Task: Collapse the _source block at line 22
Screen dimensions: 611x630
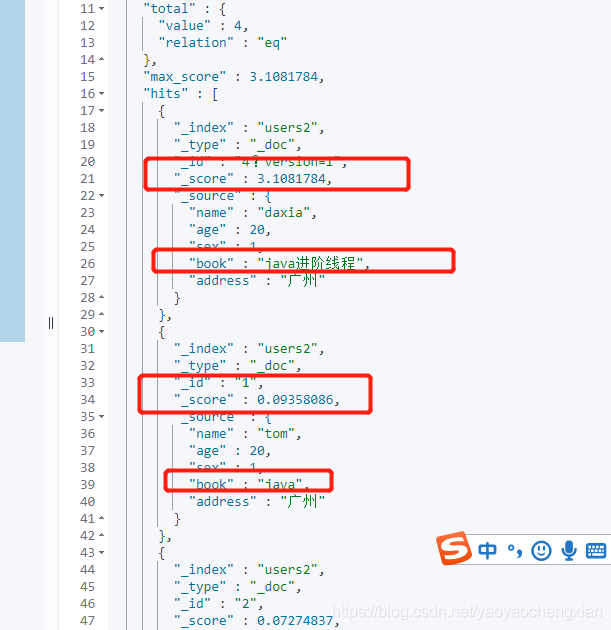Action: point(102,196)
